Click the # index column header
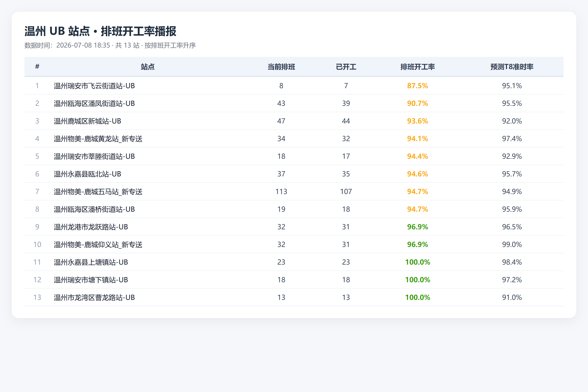588x392 pixels. (x=37, y=66)
